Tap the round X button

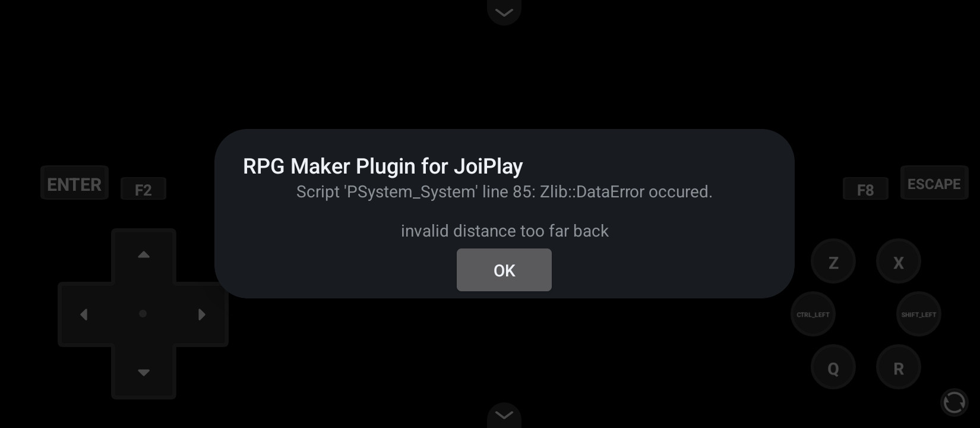pos(899,262)
